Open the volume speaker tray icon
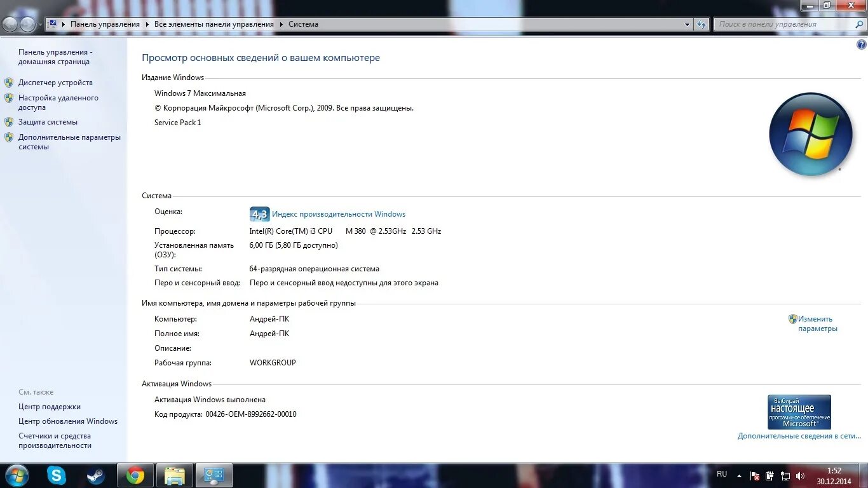868x488 pixels. click(x=800, y=476)
